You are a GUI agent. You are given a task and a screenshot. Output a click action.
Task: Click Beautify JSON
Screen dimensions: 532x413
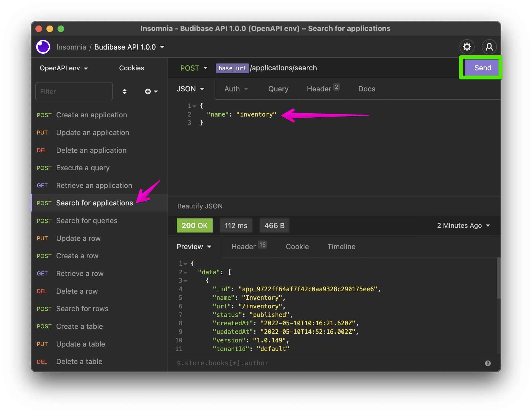pos(200,206)
